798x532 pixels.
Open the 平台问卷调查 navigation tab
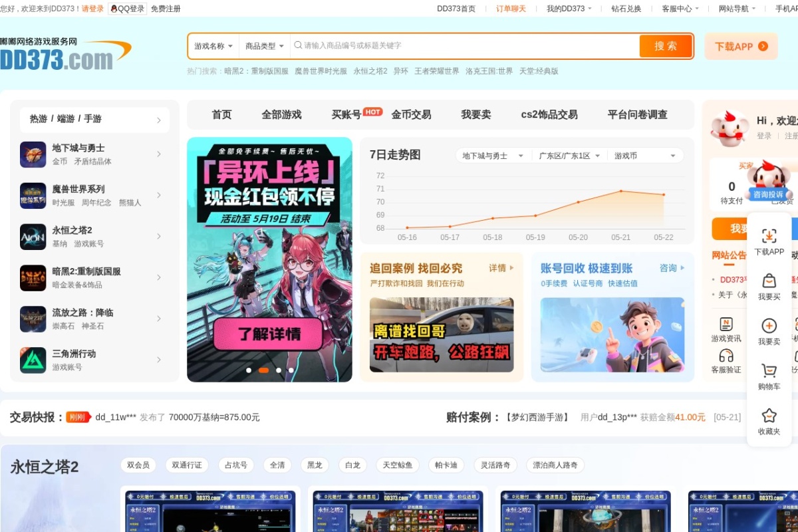point(637,114)
